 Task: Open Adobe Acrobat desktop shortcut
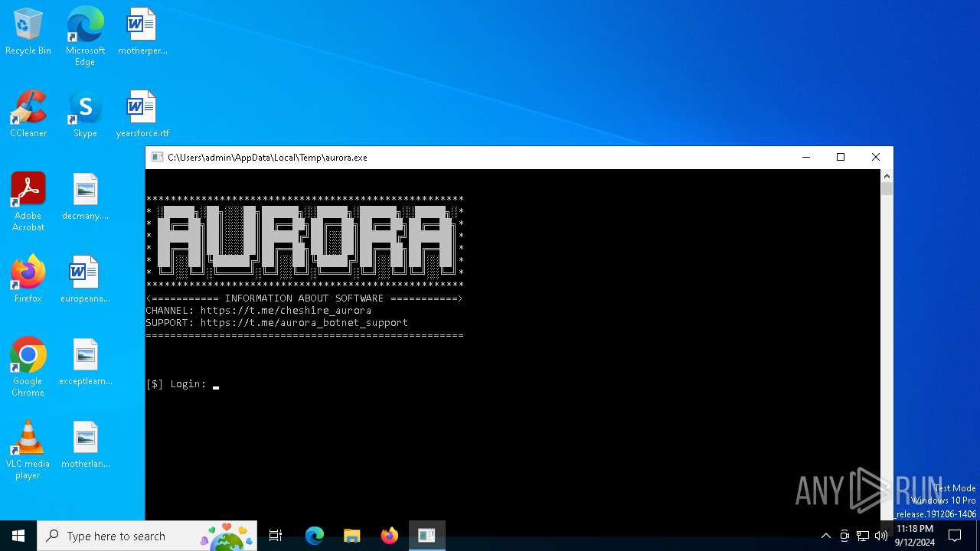(28, 202)
